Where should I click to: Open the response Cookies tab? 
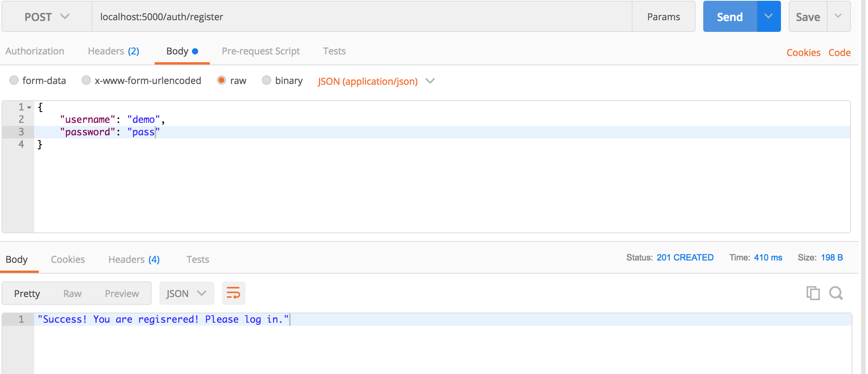coord(68,259)
